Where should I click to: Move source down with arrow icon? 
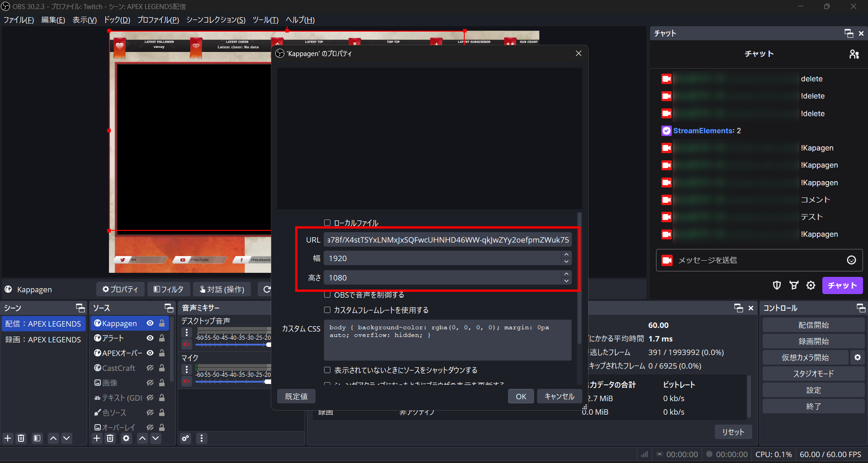[156, 438]
